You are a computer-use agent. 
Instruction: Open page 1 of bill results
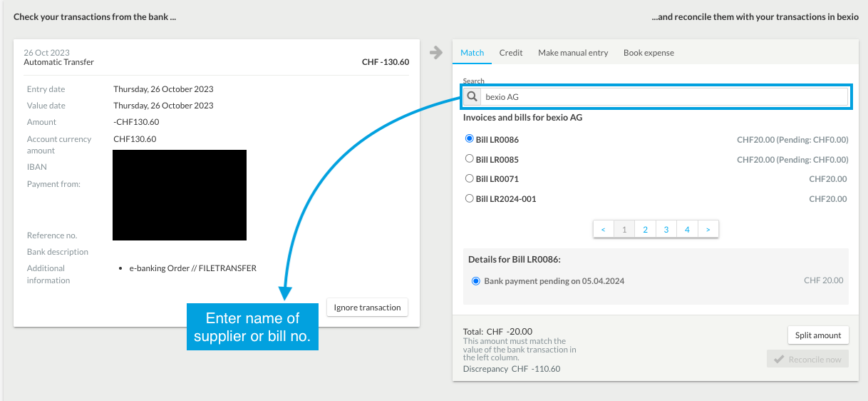[x=624, y=230]
